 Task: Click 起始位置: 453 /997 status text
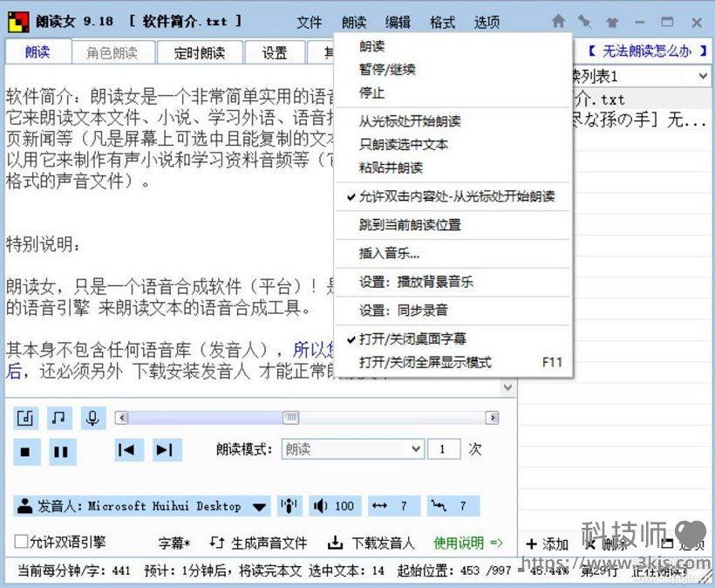[453, 571]
